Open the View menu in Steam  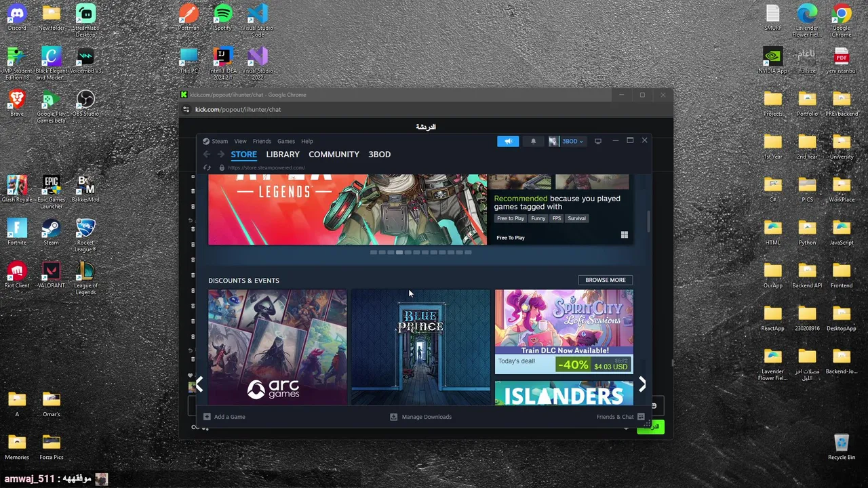click(x=240, y=141)
